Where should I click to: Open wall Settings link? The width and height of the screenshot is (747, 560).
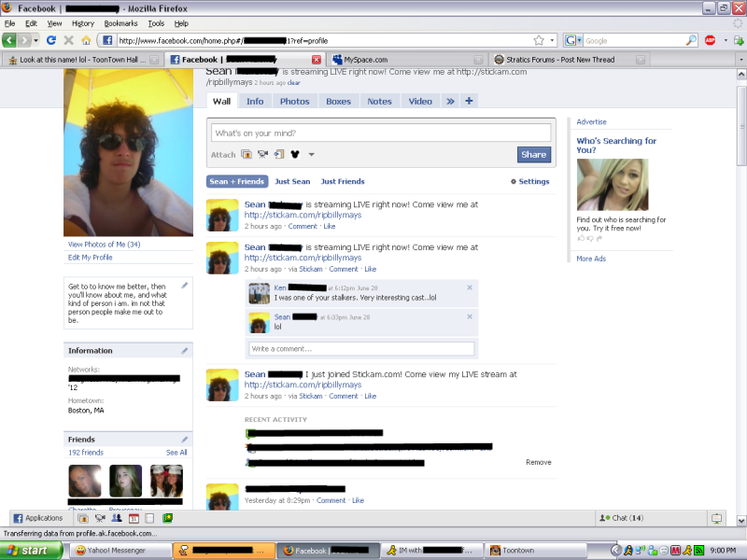point(530,181)
